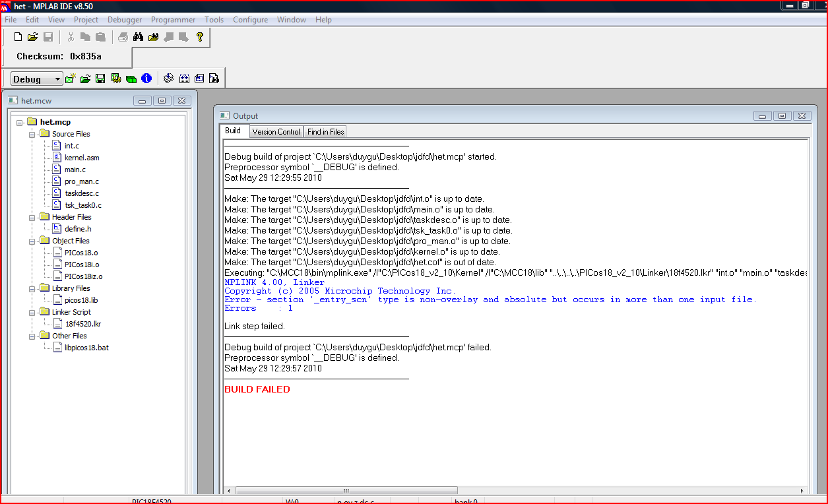Open build options via the green-and-yellow toolbar icon
828x504 pixels.
tap(116, 79)
